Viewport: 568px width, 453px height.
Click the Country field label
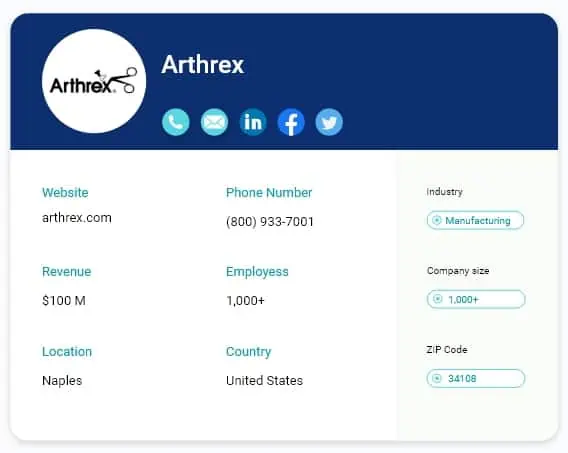(248, 352)
